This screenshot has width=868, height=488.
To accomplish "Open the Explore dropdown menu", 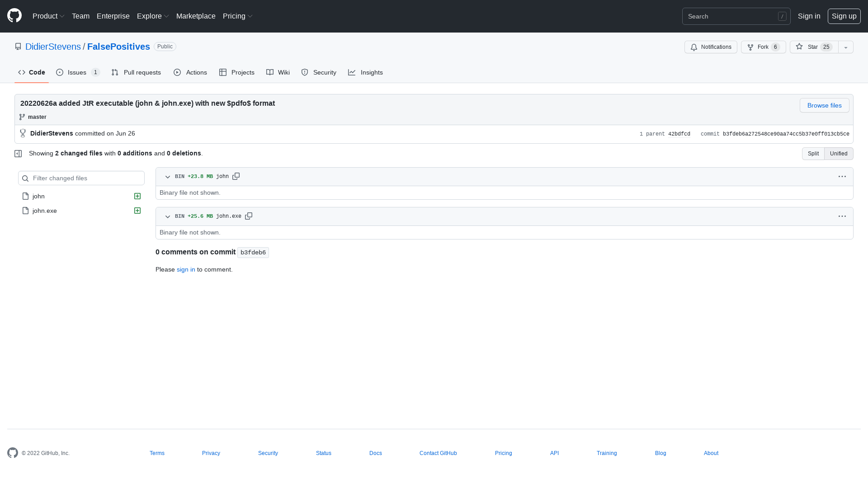I will [153, 16].
